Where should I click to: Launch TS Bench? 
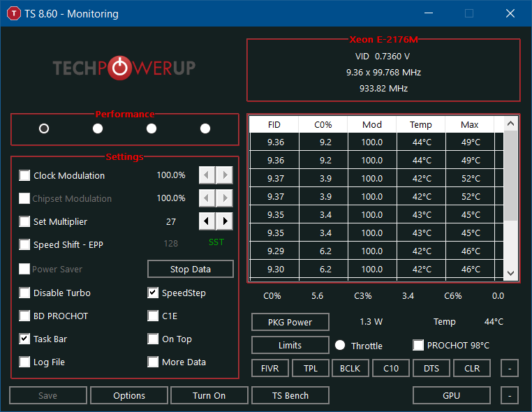[x=290, y=395]
